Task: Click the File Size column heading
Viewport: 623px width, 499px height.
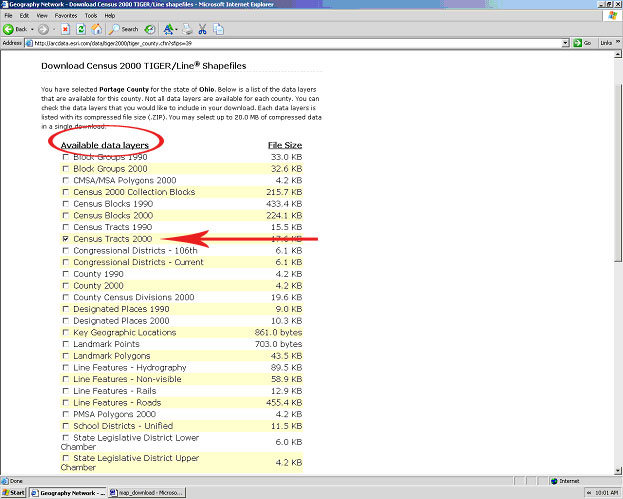Action: [x=285, y=145]
